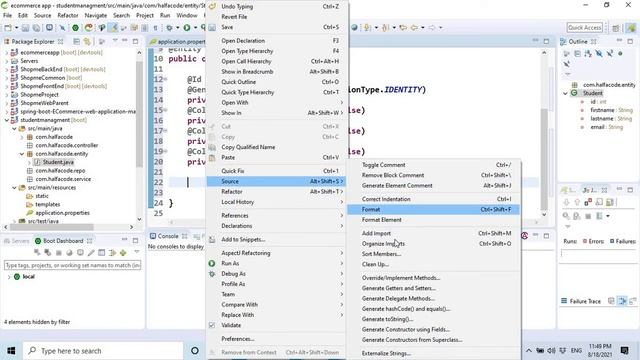Open Windows Start menu
Image resolution: width=640 pixels, height=360 pixels.
click(x=11, y=351)
